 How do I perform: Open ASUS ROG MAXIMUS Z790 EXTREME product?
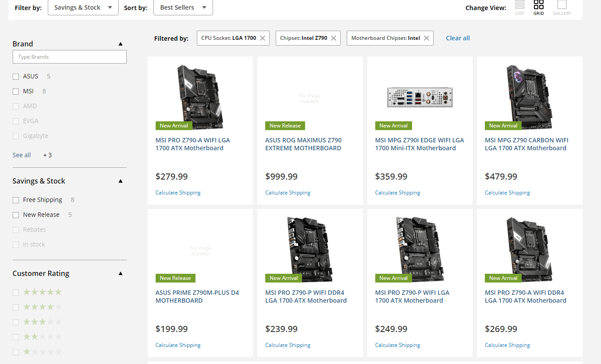tap(303, 144)
